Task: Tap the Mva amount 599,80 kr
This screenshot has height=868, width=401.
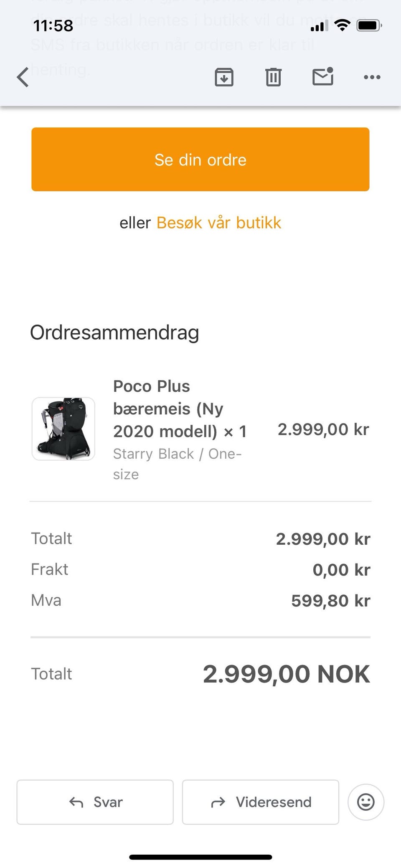Action: [x=330, y=601]
